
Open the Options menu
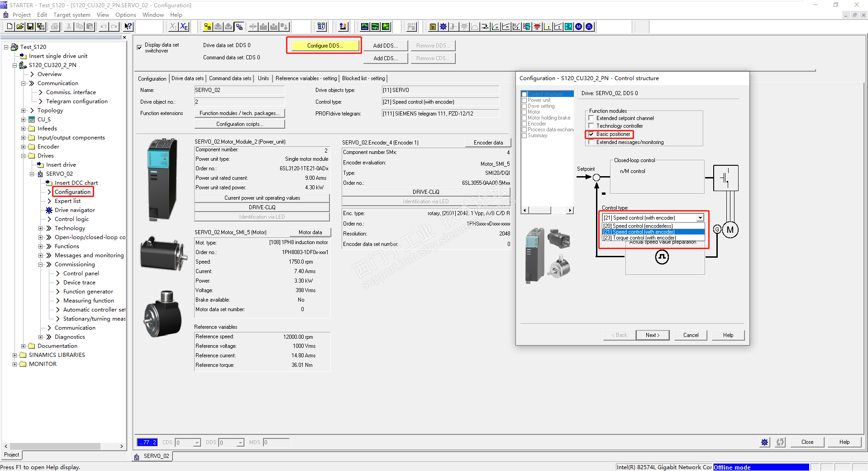click(125, 15)
